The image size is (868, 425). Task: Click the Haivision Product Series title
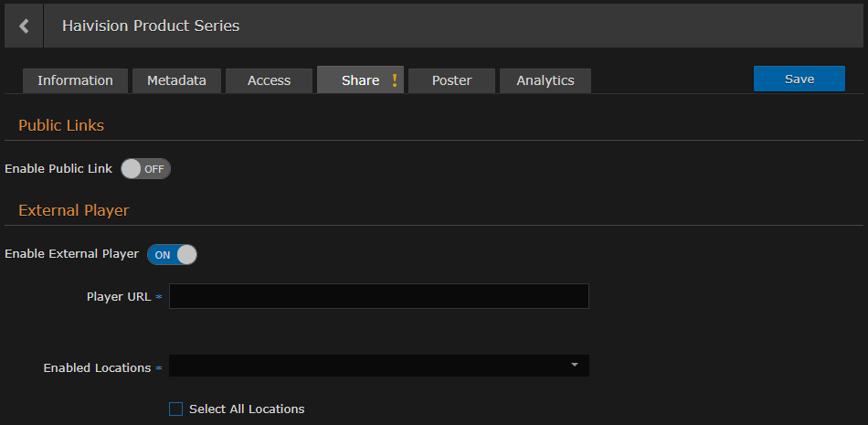[151, 27]
